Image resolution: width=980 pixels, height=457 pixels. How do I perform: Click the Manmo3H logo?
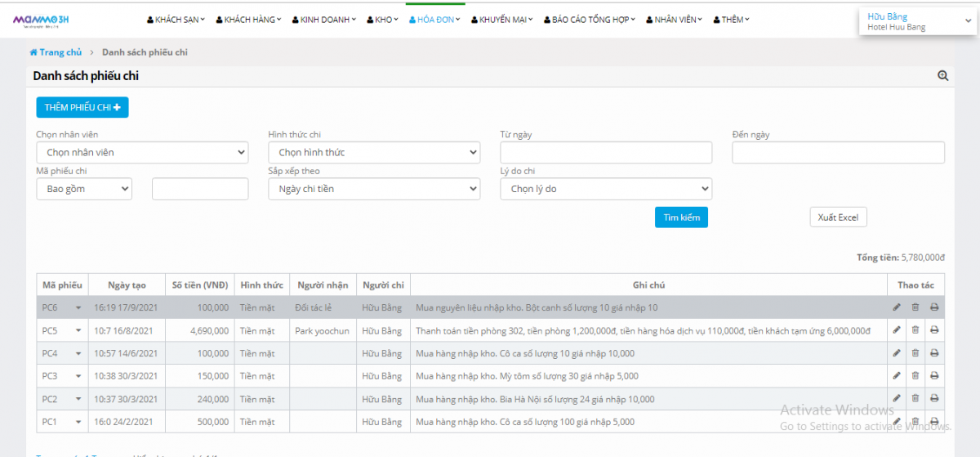pos(41,20)
